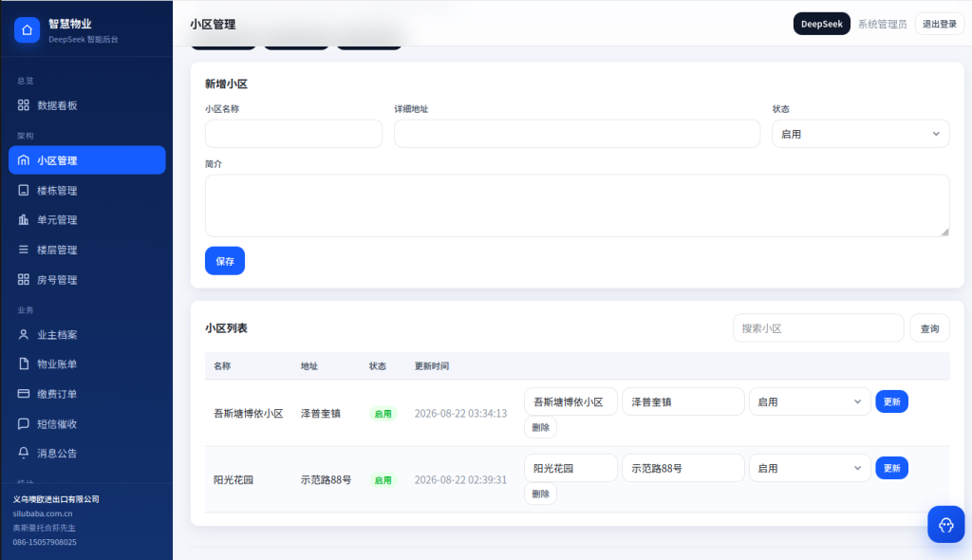Click 更新 for 吾斯塘博依小区
Screen dimensions: 972x560
892,401
